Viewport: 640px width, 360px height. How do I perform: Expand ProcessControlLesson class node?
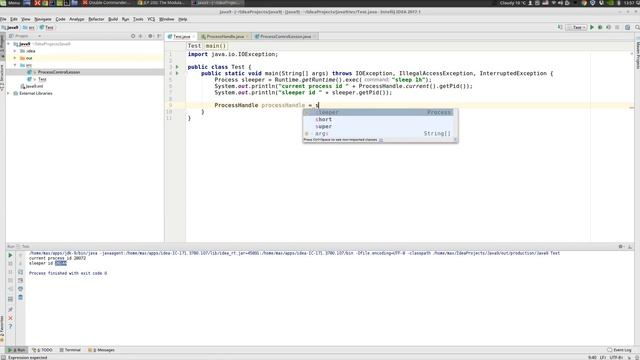(35, 72)
